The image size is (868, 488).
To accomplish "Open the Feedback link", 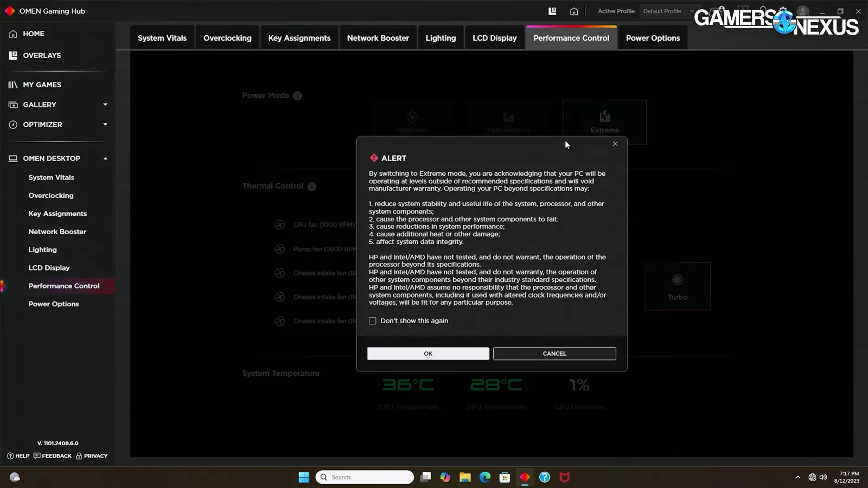I will (x=53, y=456).
